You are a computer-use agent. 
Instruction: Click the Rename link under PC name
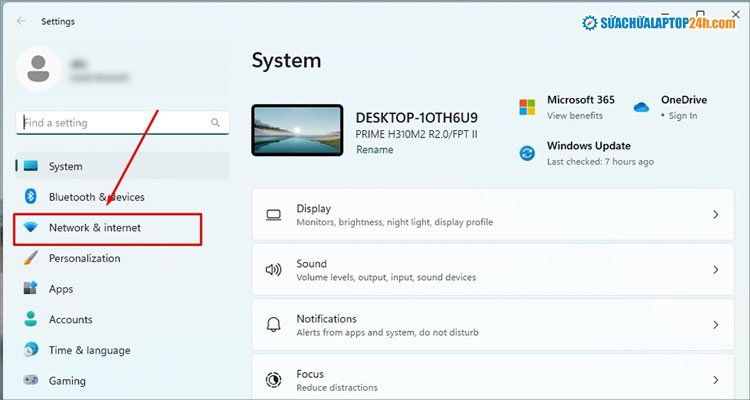[375, 150]
